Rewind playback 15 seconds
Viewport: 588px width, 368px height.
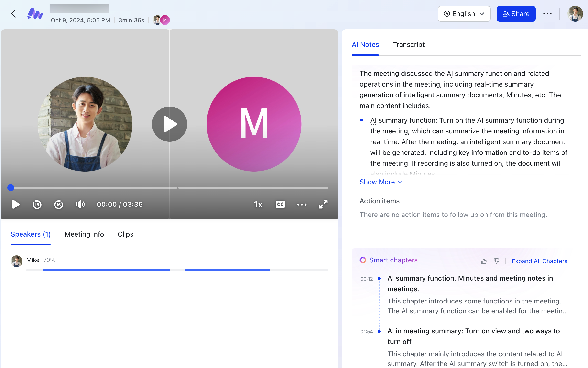37,205
